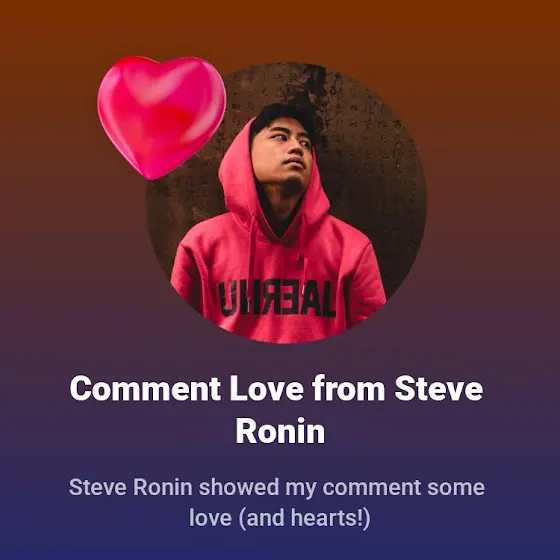
Task: Click the name 'Steve' in the bold heading
Action: (x=439, y=389)
